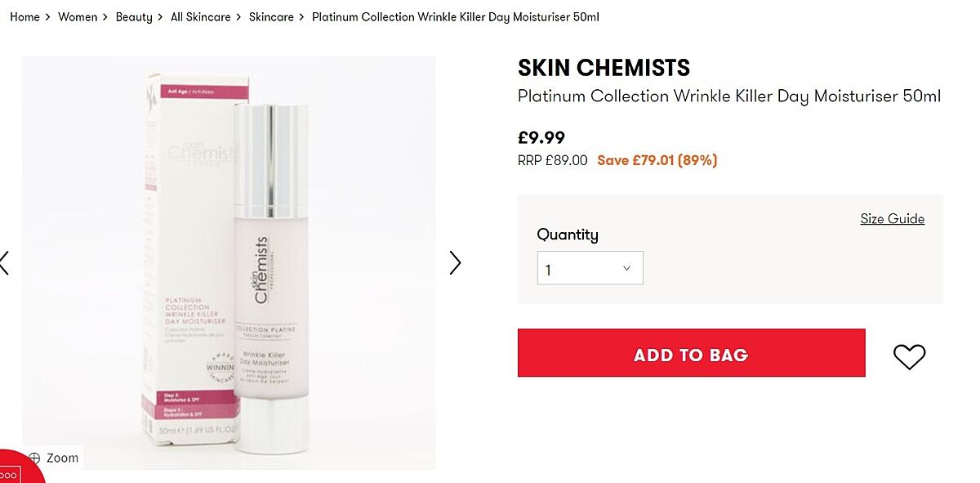Click the RRP £89.00 original price
The height and width of the screenshot is (483, 980).
[552, 160]
